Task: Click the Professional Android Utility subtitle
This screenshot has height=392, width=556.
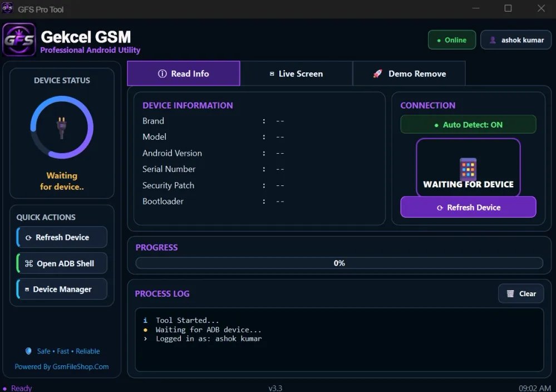Action: coord(90,50)
